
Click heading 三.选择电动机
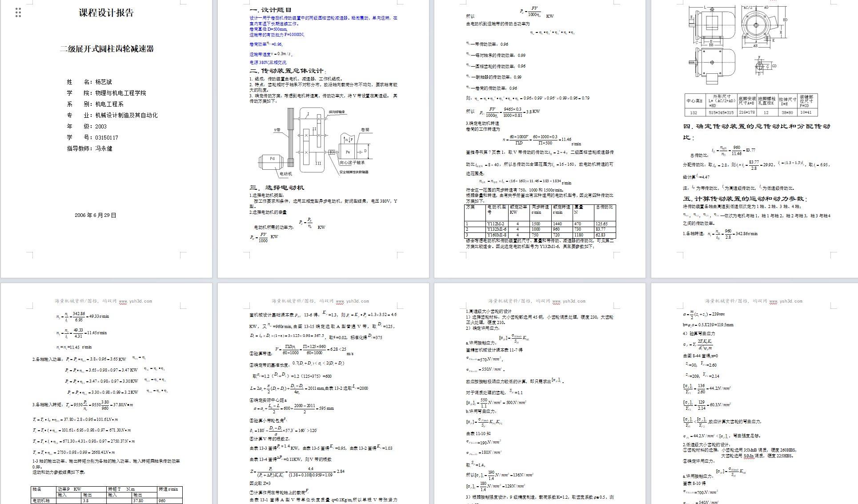tap(277, 188)
